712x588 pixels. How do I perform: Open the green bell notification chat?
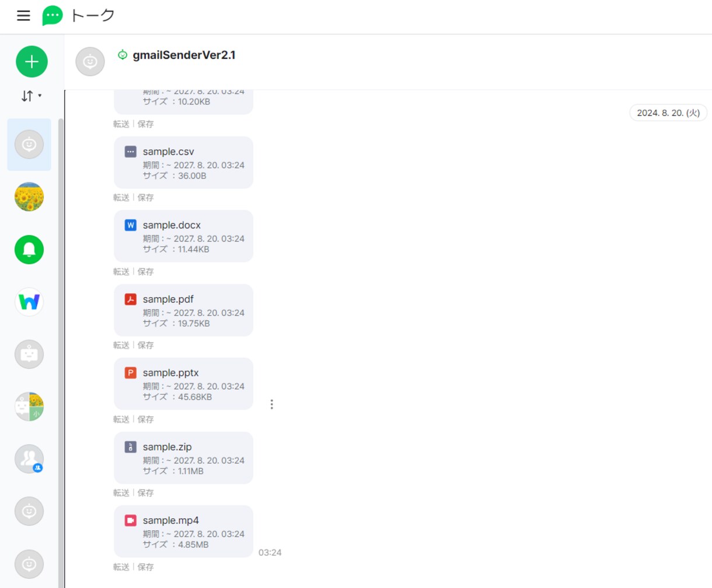coord(29,250)
